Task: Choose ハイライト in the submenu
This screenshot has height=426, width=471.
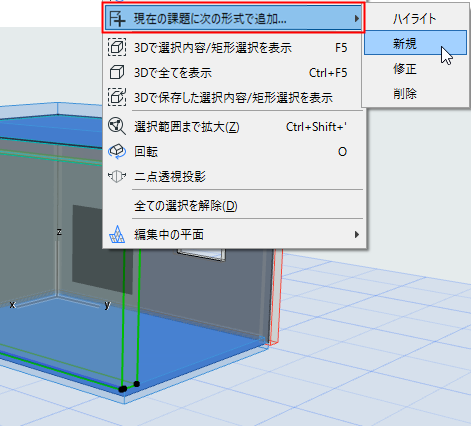Action: [415, 19]
